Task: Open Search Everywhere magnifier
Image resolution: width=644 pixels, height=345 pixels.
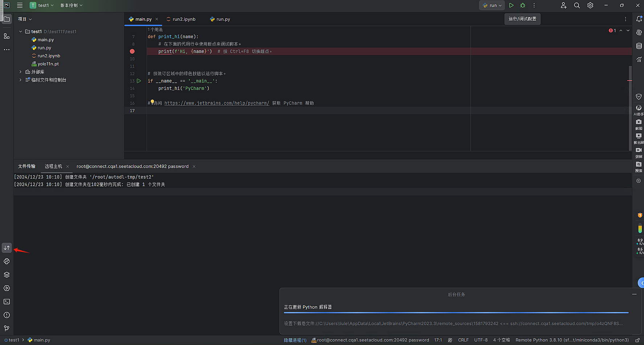Action: (577, 5)
